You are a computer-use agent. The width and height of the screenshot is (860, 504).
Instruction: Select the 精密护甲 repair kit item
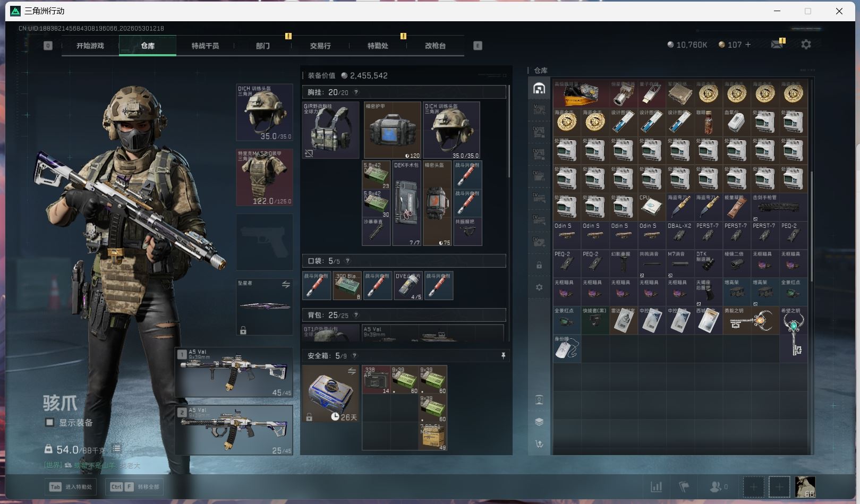392,130
